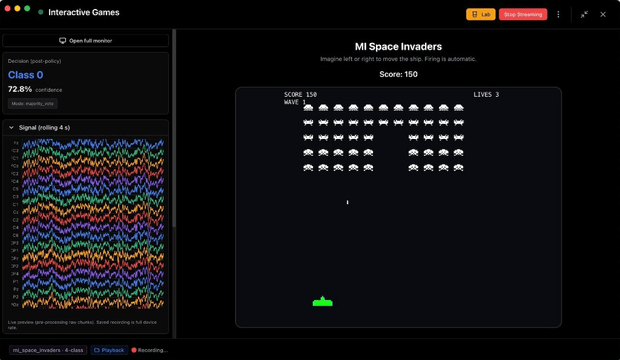Click the red Recording indicator
The image size is (620, 360).
149,350
